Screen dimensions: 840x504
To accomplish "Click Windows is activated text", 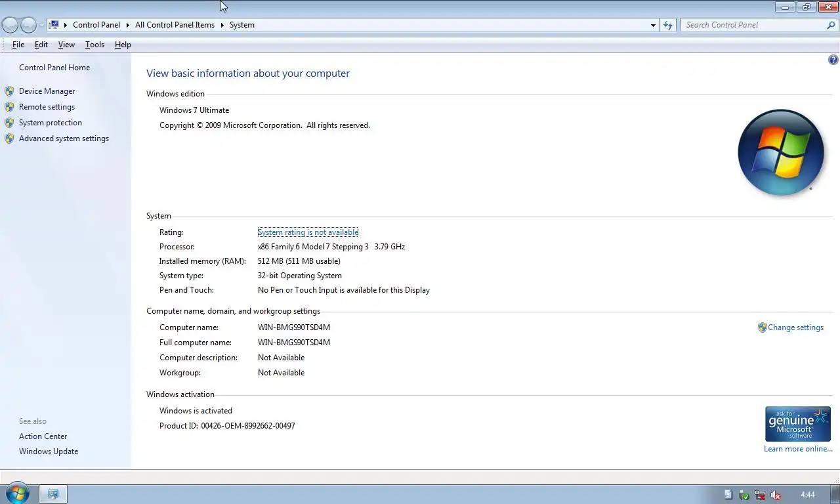I will tap(196, 411).
